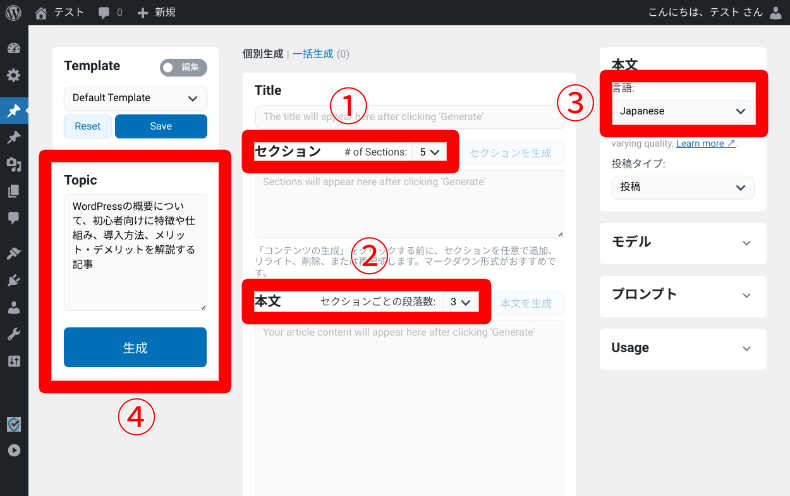Click the article content textarea
790x496 pixels.
[410, 408]
